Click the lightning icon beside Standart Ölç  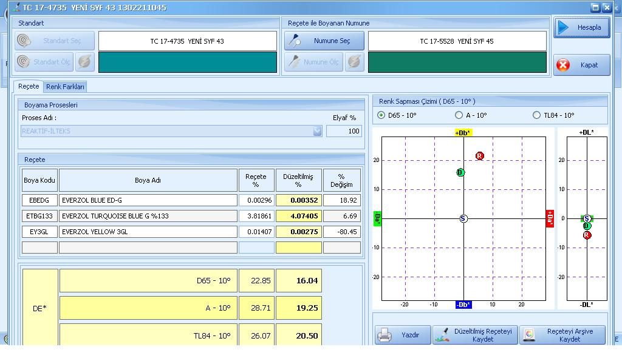(x=85, y=62)
